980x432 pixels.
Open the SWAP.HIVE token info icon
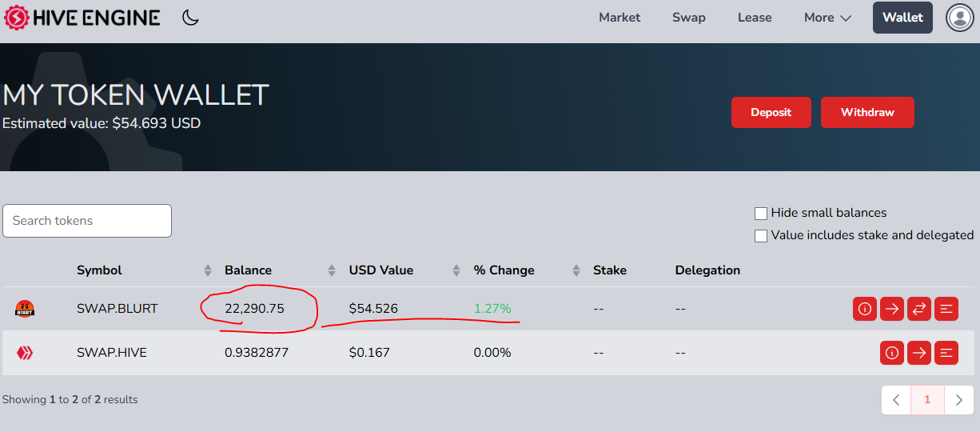click(892, 353)
